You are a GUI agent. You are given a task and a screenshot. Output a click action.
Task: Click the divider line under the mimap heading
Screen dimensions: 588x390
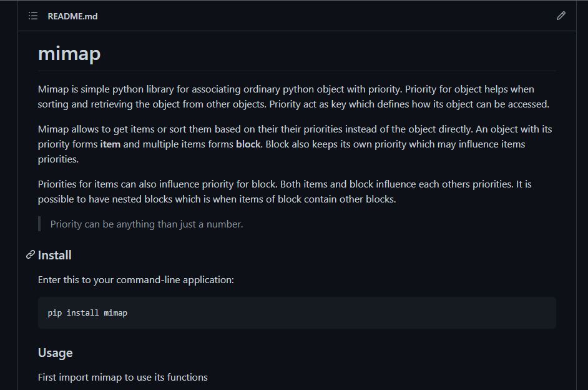[297, 71]
